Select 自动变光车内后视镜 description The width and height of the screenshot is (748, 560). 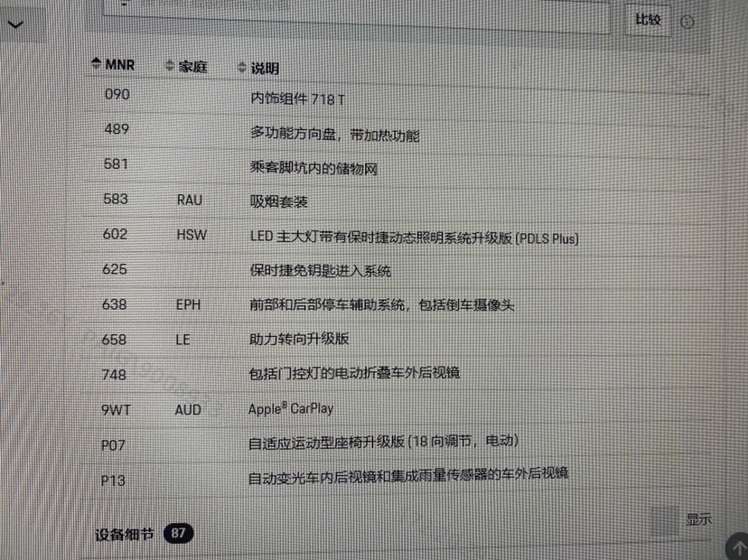(x=408, y=476)
